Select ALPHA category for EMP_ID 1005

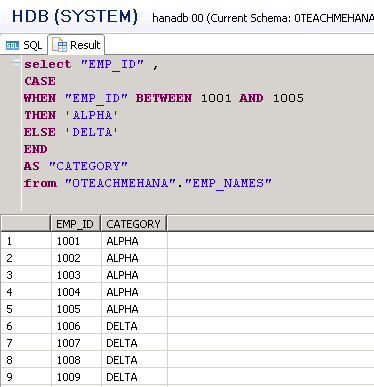tap(134, 309)
